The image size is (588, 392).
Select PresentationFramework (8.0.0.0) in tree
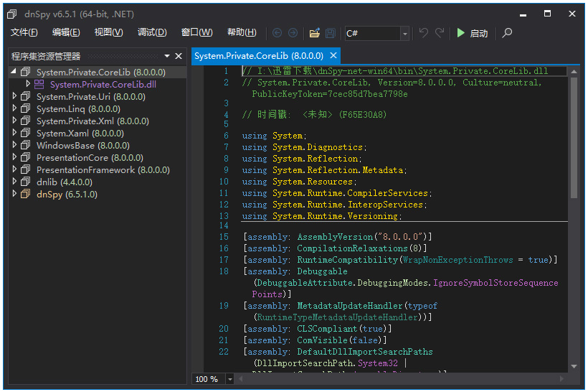pyautogui.click(x=103, y=169)
